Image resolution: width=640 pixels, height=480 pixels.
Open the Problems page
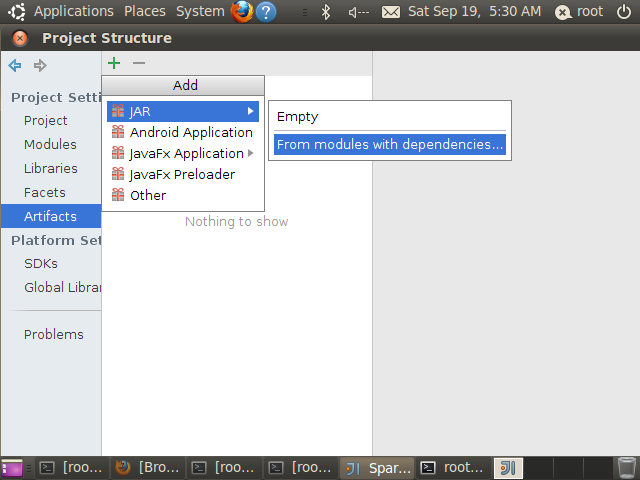point(53,335)
